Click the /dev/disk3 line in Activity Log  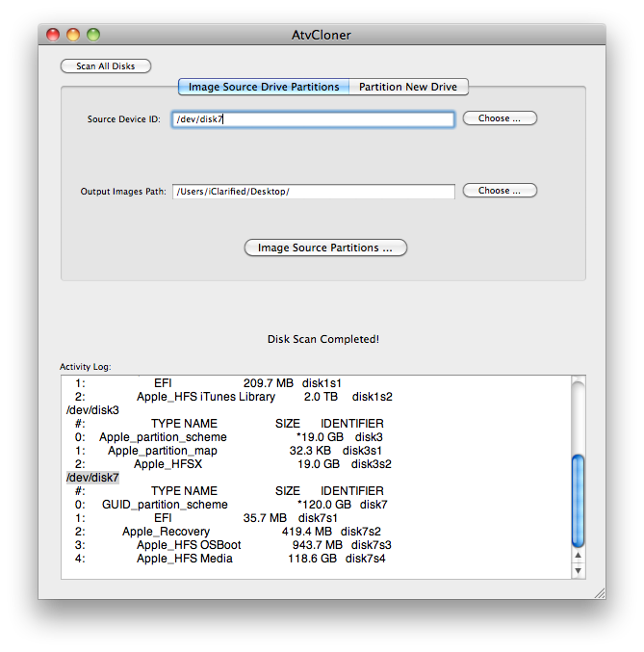pyautogui.click(x=92, y=410)
